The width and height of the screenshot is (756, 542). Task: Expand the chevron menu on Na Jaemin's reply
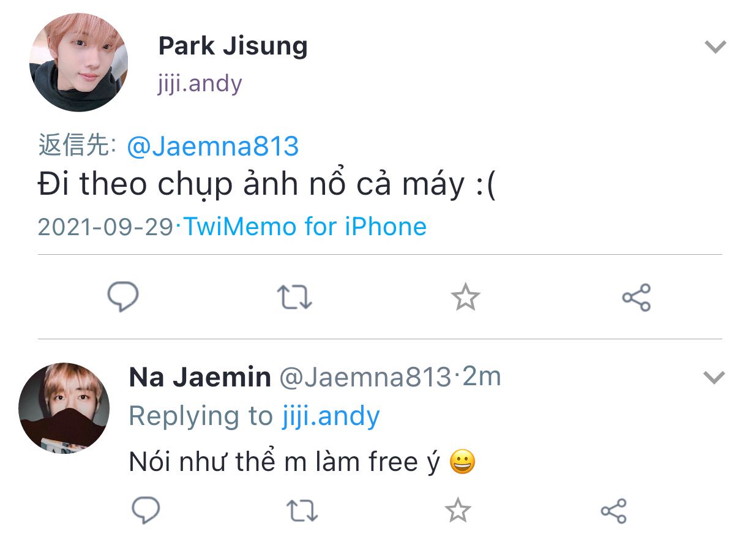(714, 377)
